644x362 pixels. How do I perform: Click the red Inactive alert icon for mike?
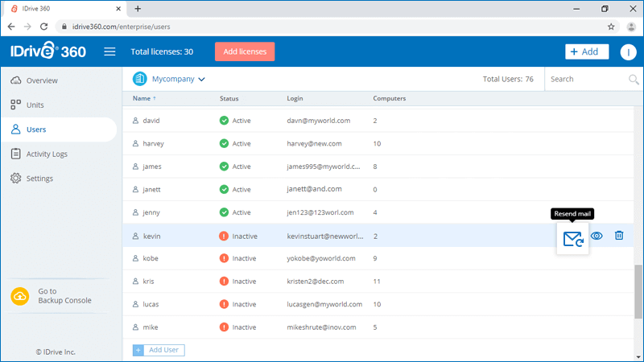pyautogui.click(x=224, y=327)
